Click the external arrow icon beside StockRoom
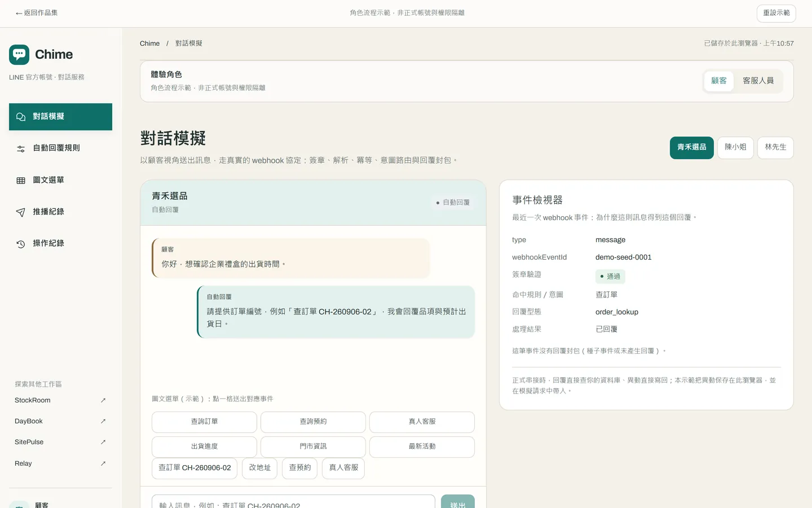 tap(103, 400)
